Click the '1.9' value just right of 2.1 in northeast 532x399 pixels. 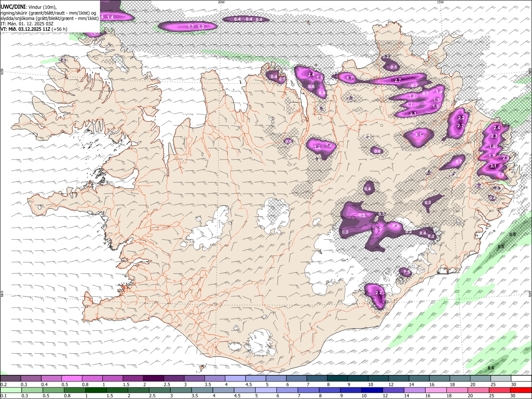pyautogui.click(x=436, y=106)
